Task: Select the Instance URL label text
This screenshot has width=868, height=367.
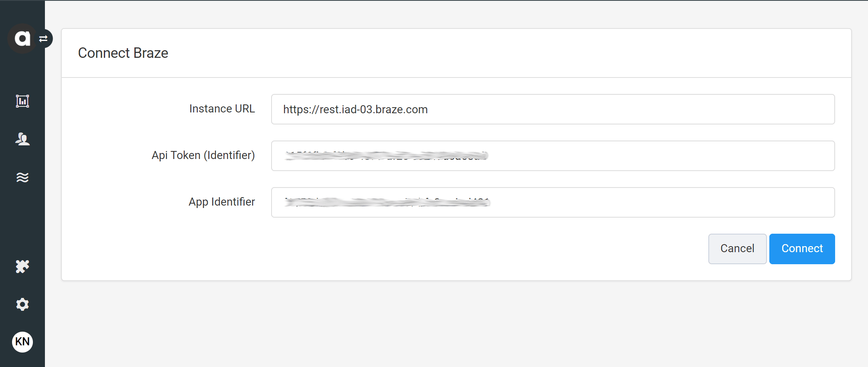Action: pos(222,108)
